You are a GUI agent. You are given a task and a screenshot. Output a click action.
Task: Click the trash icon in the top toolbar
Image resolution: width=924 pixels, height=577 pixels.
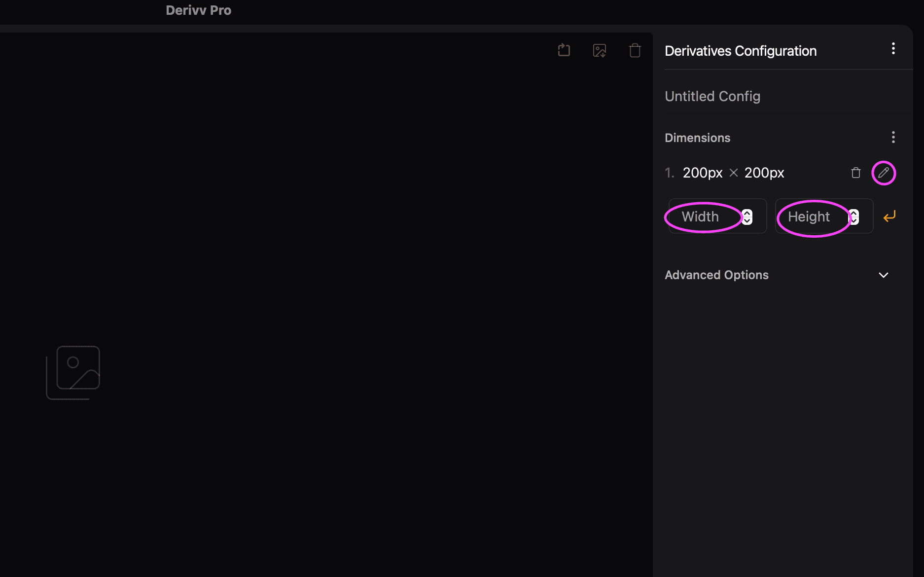coord(635,50)
